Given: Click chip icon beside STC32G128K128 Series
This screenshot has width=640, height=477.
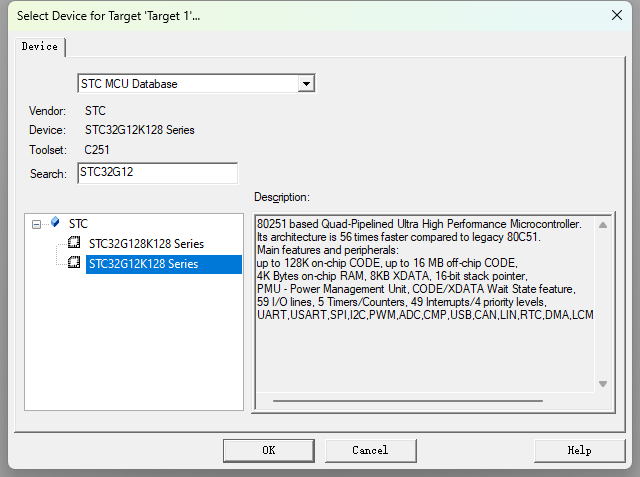Looking at the screenshot, I should click(74, 242).
